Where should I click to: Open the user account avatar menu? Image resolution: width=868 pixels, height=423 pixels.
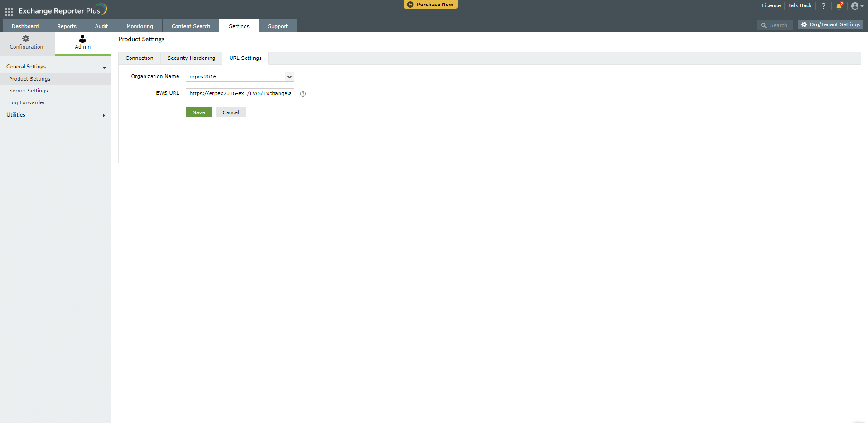point(857,6)
